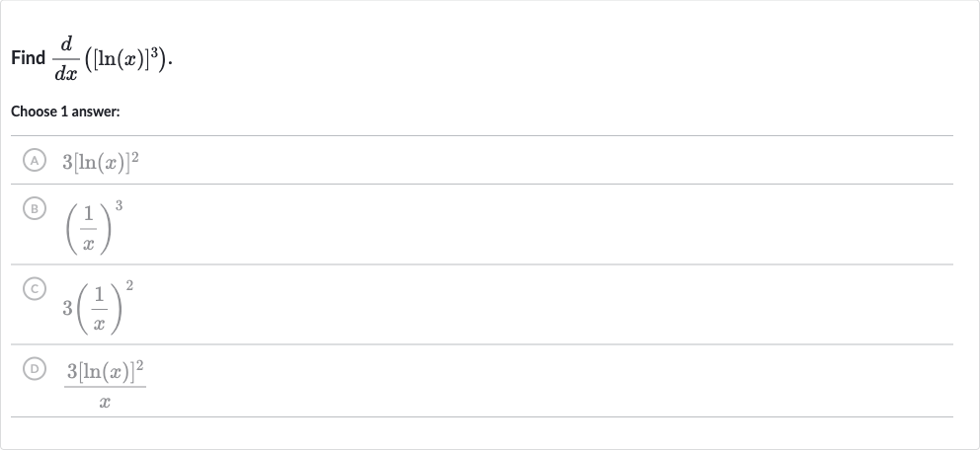Viewport: 980px width, 450px height.
Task: Select answer choice C radio button
Action: [x=35, y=289]
